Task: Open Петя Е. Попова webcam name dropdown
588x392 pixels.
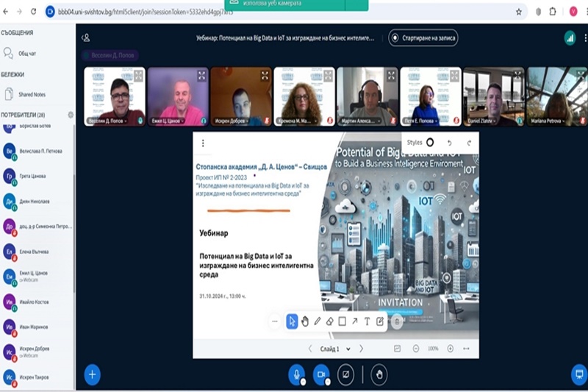Action: point(420,121)
